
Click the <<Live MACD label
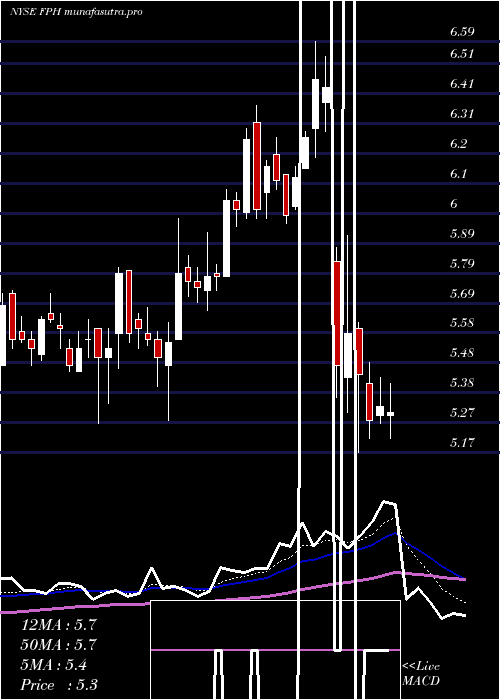click(421, 673)
